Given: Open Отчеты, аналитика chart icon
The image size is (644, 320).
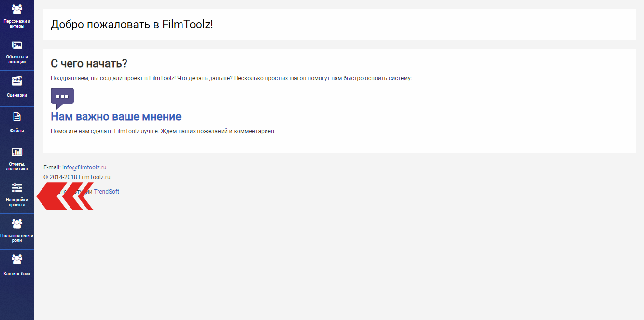Looking at the screenshot, I should coord(17,152).
